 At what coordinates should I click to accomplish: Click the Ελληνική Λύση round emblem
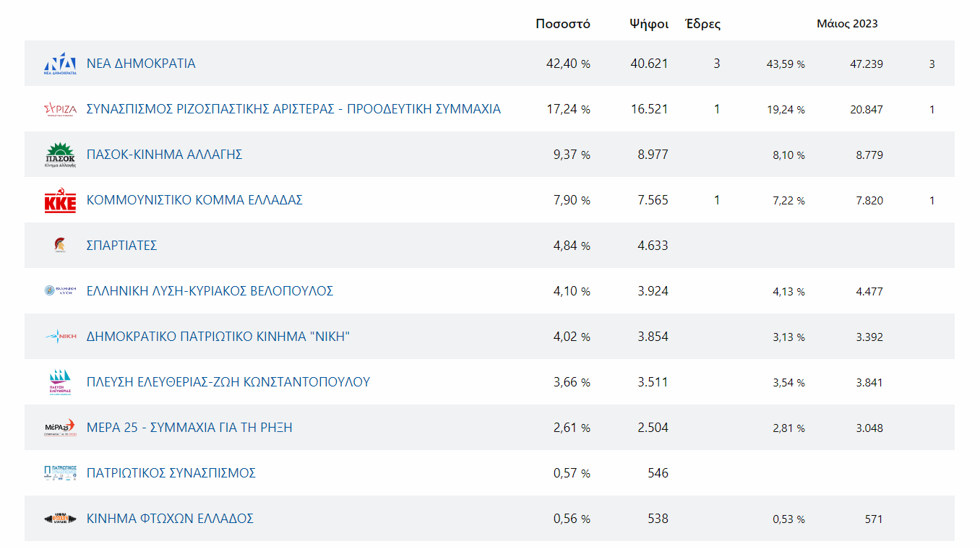pos(60,291)
